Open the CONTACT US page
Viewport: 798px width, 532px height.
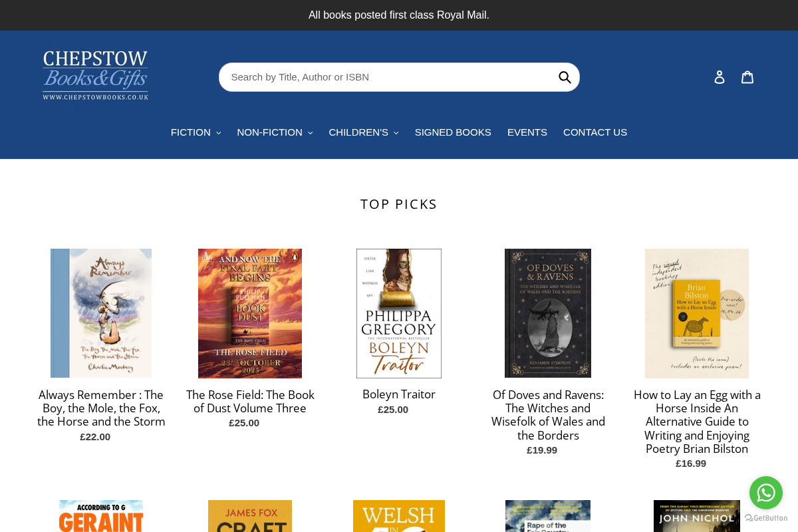point(595,132)
